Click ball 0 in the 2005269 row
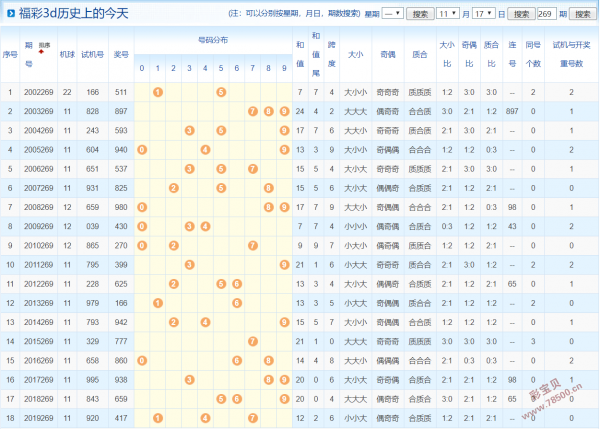 (x=142, y=150)
